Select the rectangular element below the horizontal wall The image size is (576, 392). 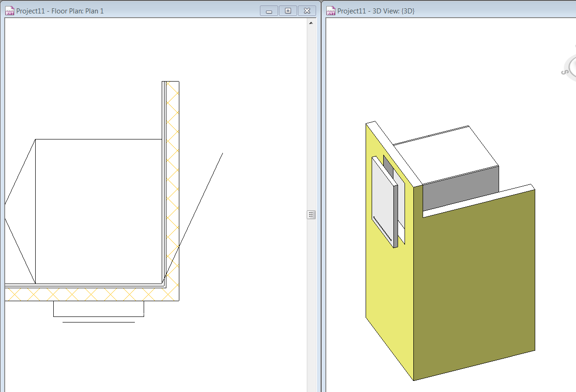click(x=98, y=309)
